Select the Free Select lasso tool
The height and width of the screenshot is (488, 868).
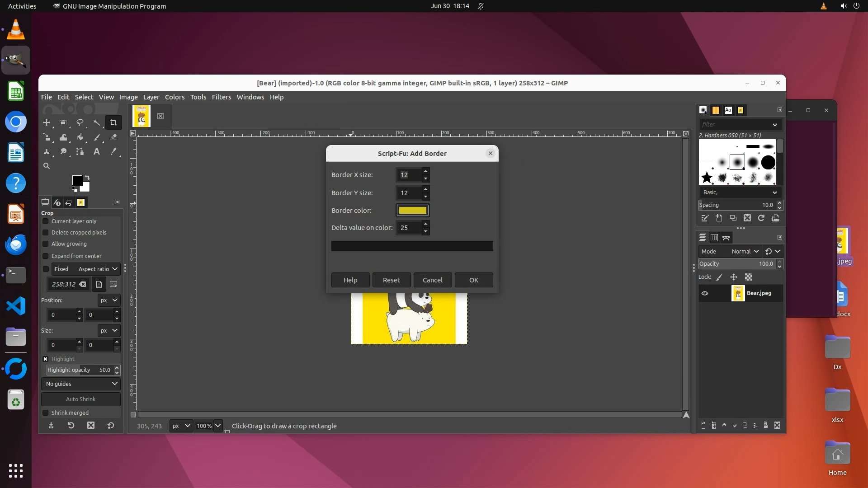coord(80,122)
